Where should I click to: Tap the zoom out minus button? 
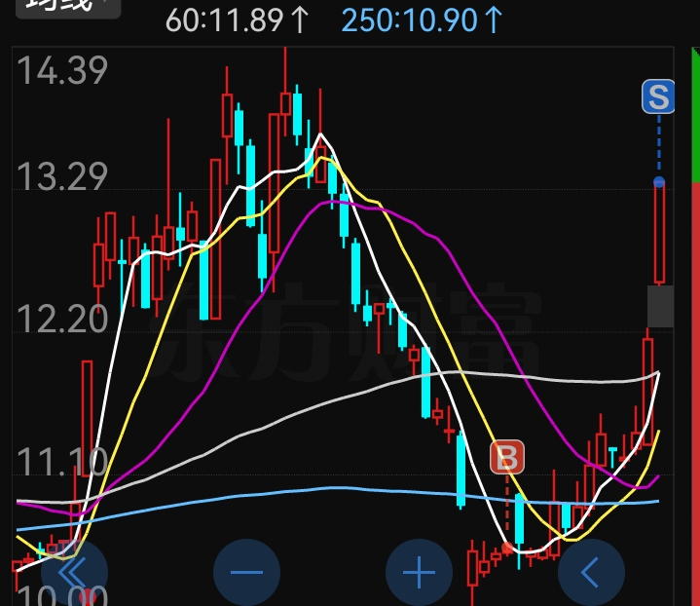pos(247,572)
